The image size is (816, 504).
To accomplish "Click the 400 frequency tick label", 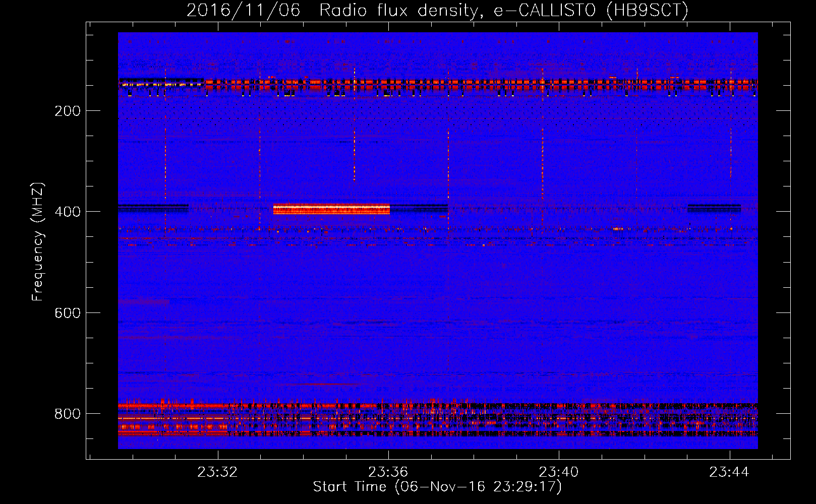I will 68,212.
